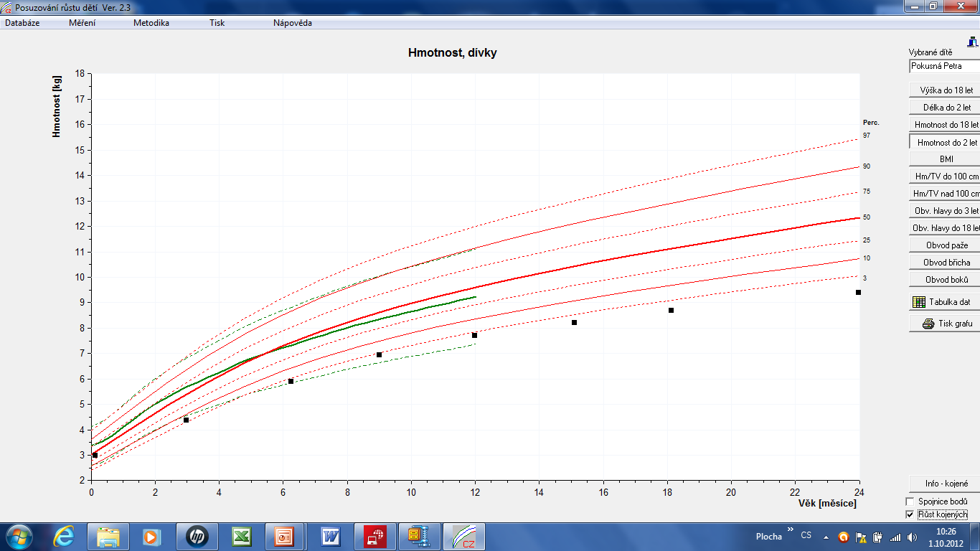Open Action Center flag tray icon
Viewport: 980px width, 551px height.
point(860,537)
